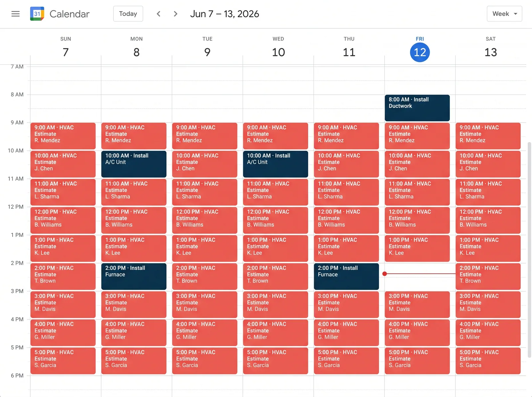Click the Google Calendar logo icon
The image size is (532, 397).
(x=37, y=14)
